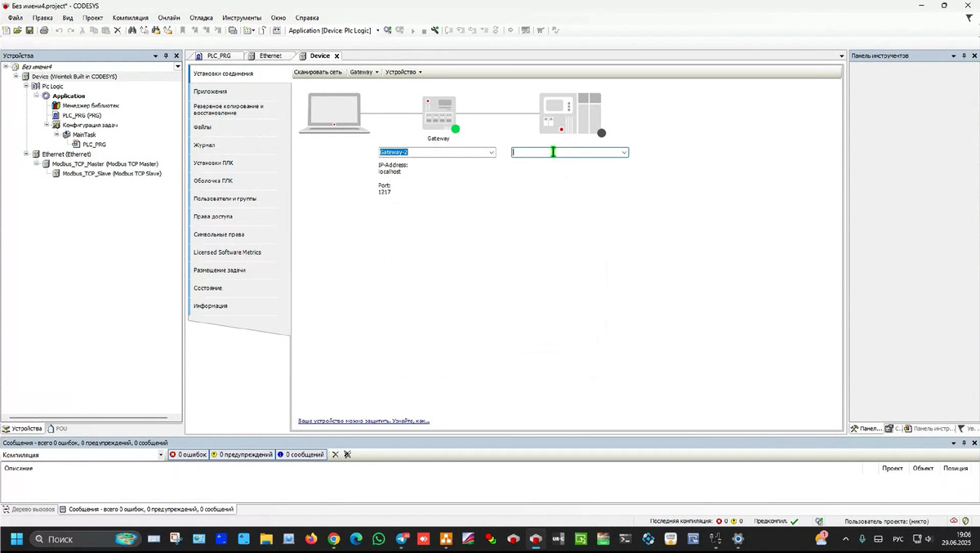
Task: Open the Компиляция menu in the menu bar
Action: click(x=131, y=17)
